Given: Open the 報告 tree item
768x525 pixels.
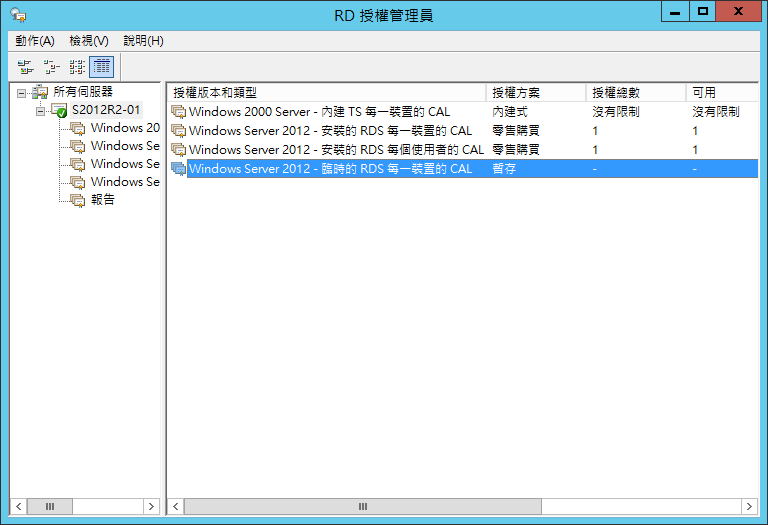Looking at the screenshot, I should coord(102,199).
